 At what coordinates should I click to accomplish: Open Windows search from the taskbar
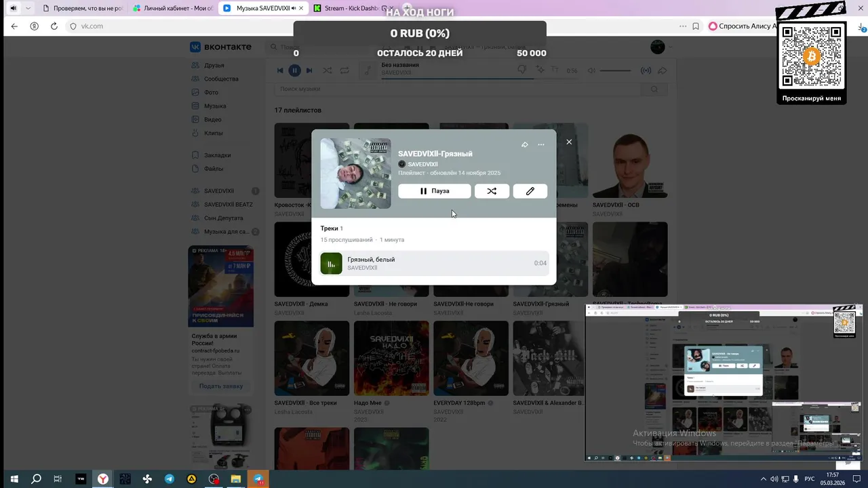(36, 479)
